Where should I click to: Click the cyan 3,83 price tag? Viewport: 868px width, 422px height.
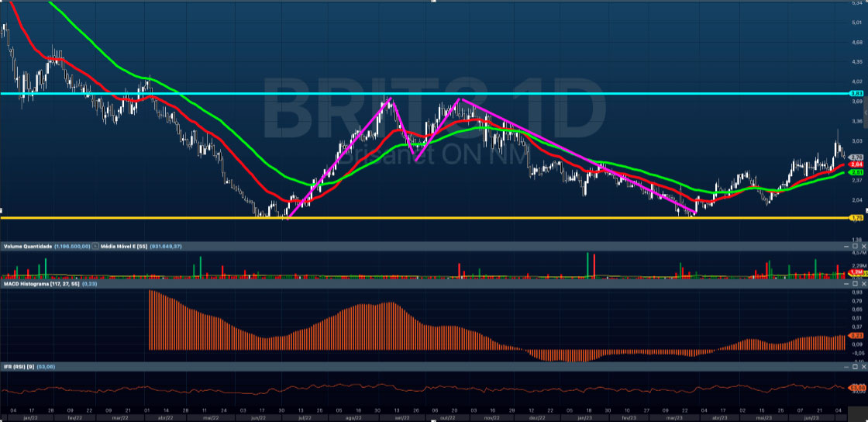856,94
